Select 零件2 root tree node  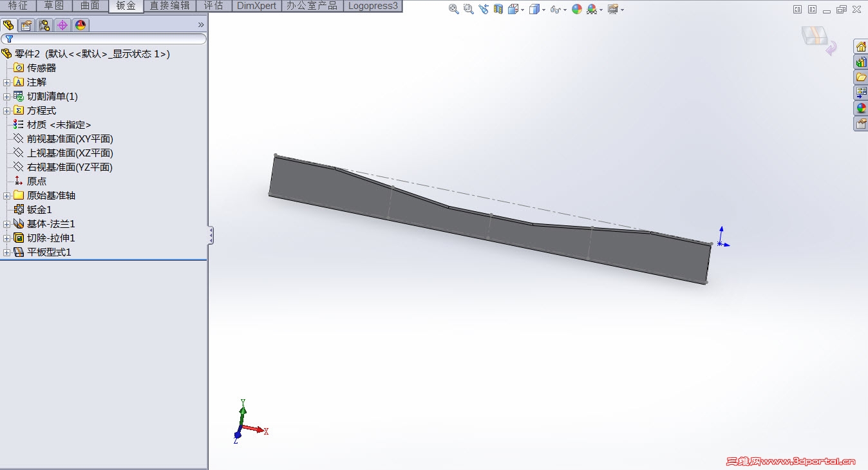(x=92, y=54)
